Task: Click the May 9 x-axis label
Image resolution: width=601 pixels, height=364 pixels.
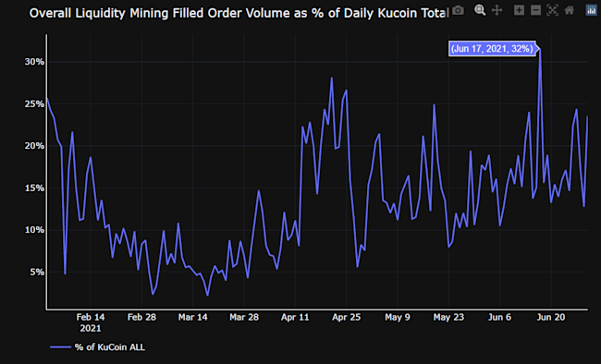Action: (x=398, y=317)
